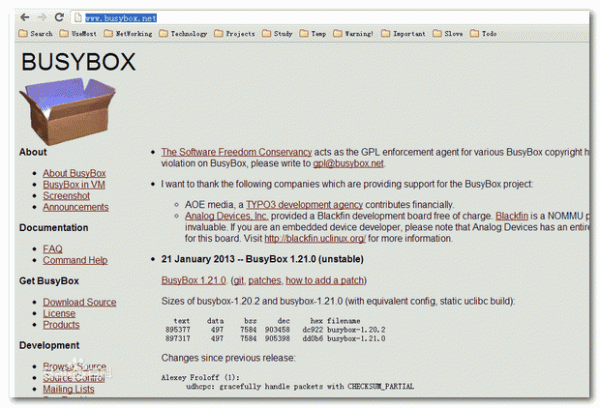Open the Products link
The image size is (600, 408).
[61, 325]
